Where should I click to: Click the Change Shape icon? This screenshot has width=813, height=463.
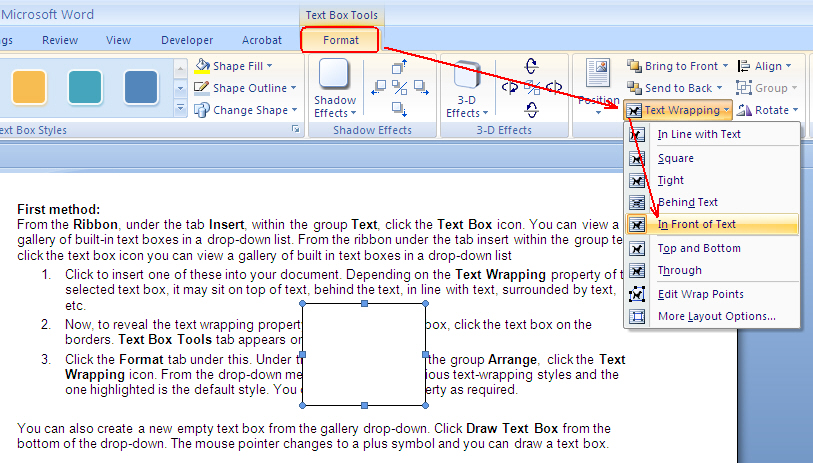pos(202,110)
